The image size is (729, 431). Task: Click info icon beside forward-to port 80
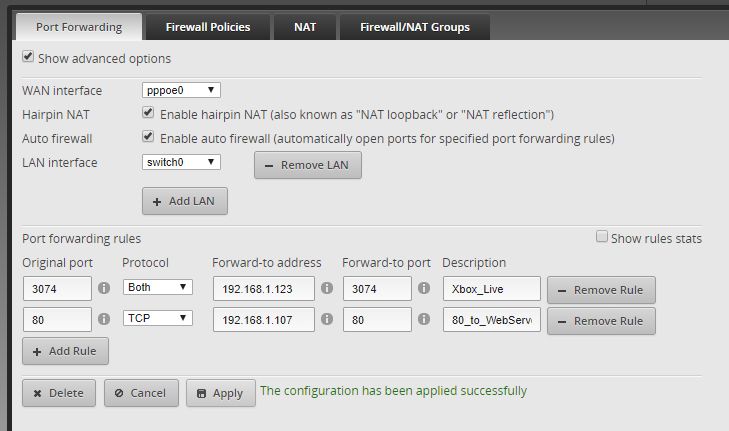pos(424,320)
